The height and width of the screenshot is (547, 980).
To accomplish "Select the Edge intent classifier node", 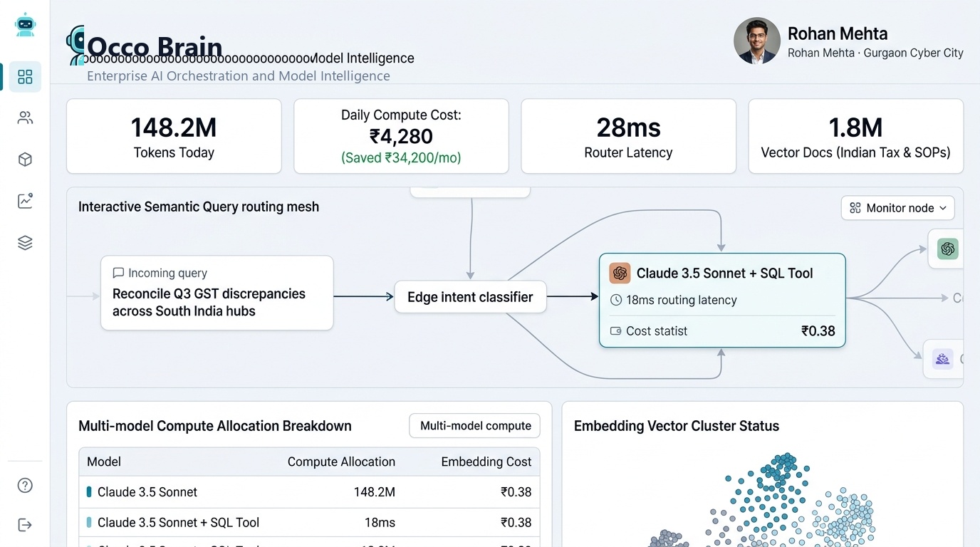I will click(x=470, y=297).
